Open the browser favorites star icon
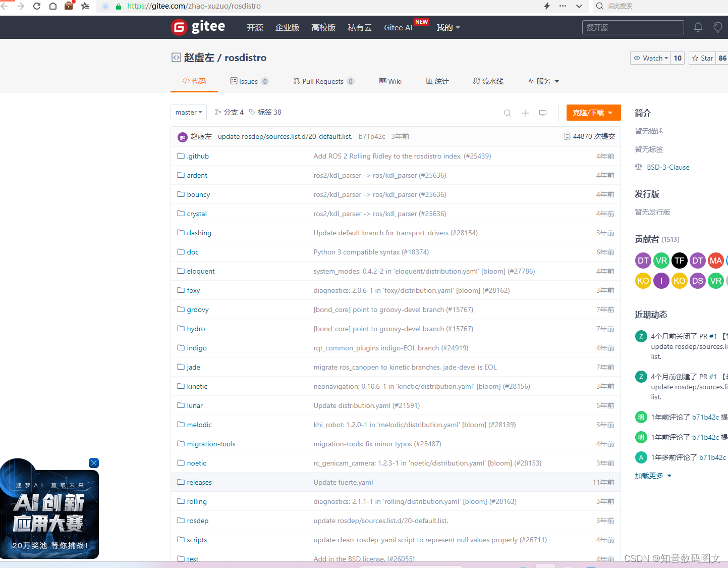This screenshot has height=568, width=728. click(85, 6)
